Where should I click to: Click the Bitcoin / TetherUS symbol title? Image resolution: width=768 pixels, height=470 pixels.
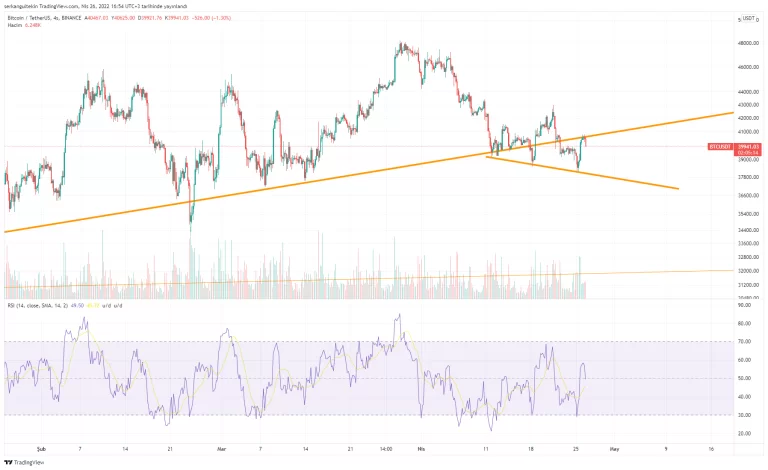(40, 18)
